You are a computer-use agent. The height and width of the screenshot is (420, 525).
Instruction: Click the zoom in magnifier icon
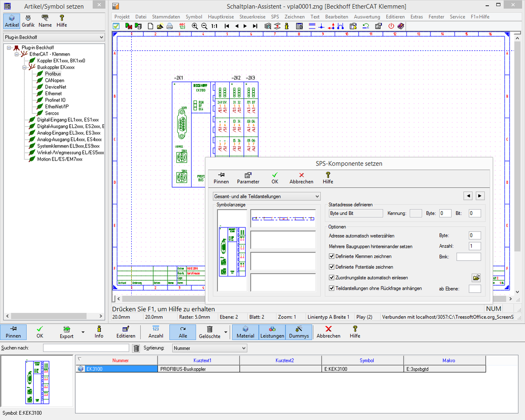195,26
